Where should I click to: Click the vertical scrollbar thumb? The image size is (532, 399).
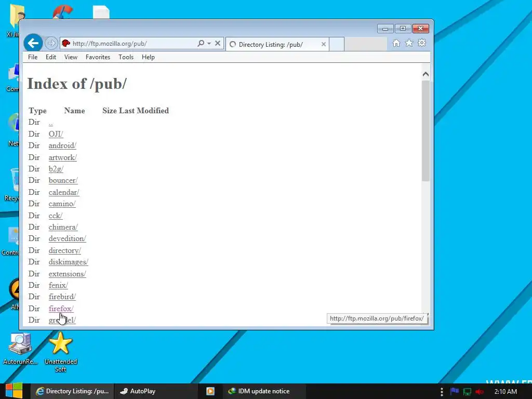pyautogui.click(x=425, y=130)
